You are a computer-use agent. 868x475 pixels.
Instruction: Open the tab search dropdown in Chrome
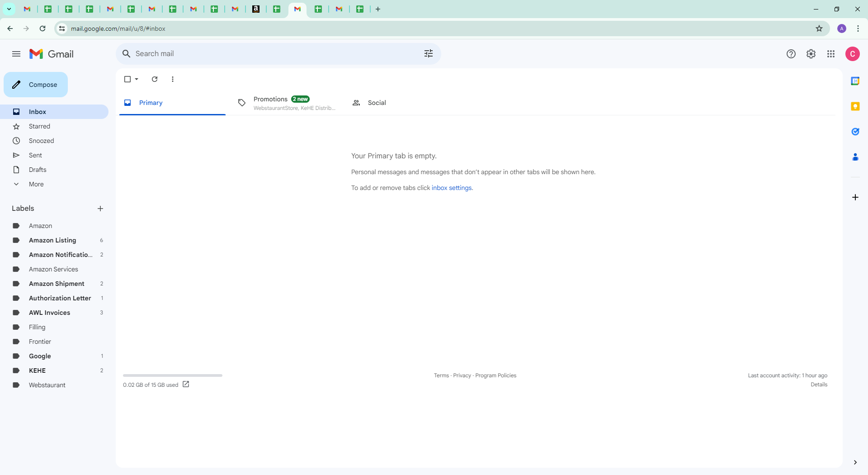coord(9,9)
